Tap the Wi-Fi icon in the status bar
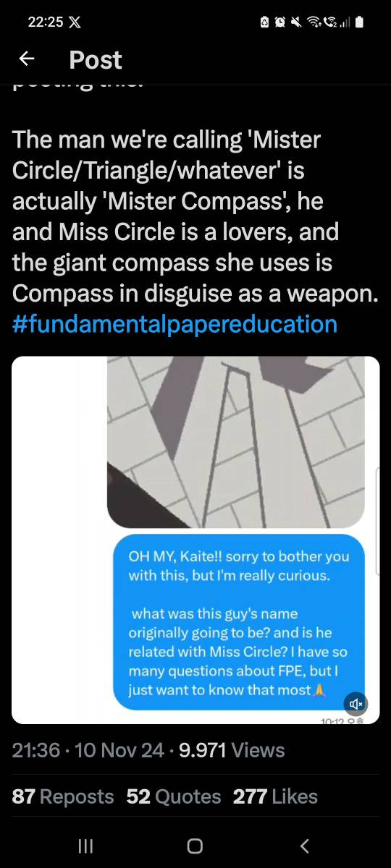Screen dimensions: 391x868 point(314,22)
